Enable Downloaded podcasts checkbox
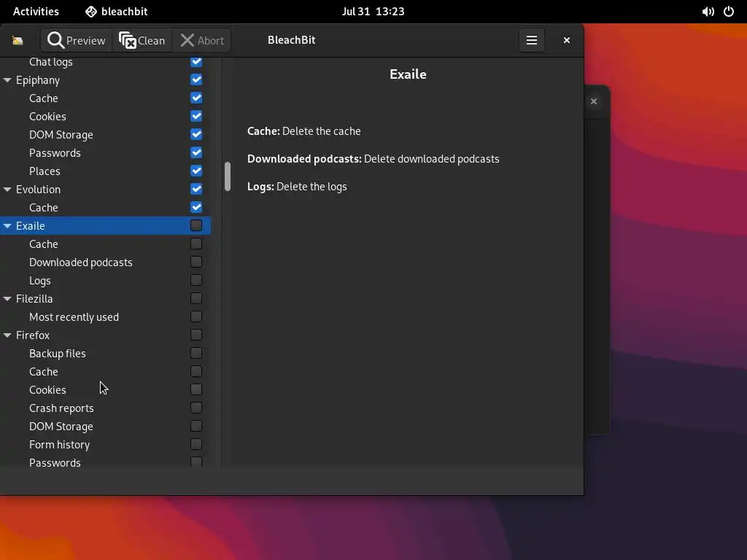This screenshot has width=747, height=560. pyautogui.click(x=196, y=262)
